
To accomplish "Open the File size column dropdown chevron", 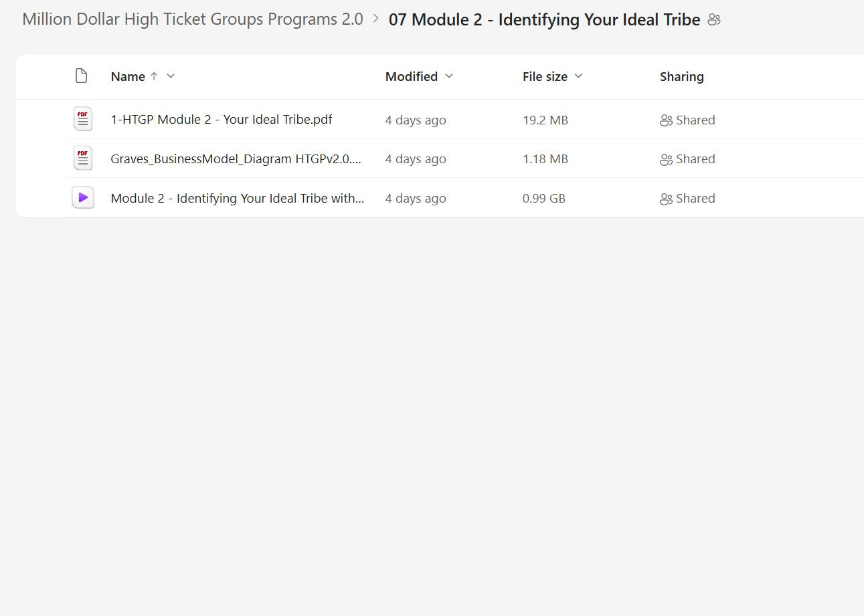I will tap(579, 76).
